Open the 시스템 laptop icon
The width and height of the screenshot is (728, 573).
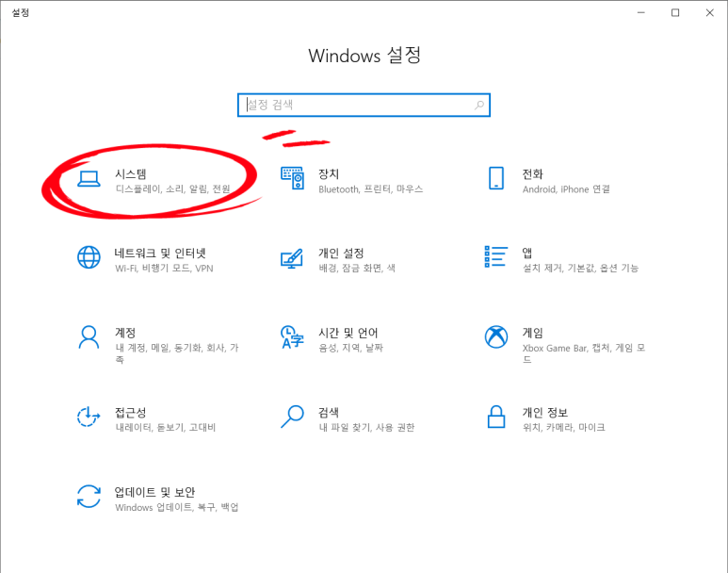[x=89, y=179]
